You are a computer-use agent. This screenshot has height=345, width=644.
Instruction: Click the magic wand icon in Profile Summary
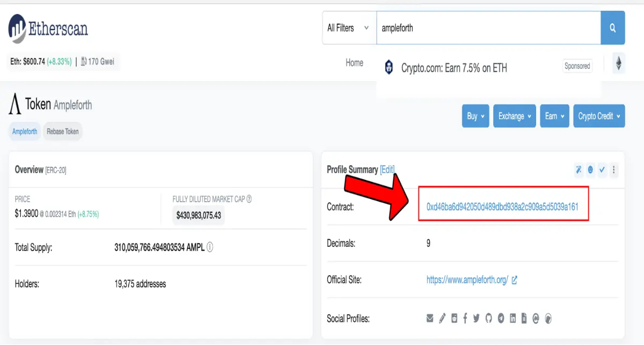(x=579, y=170)
